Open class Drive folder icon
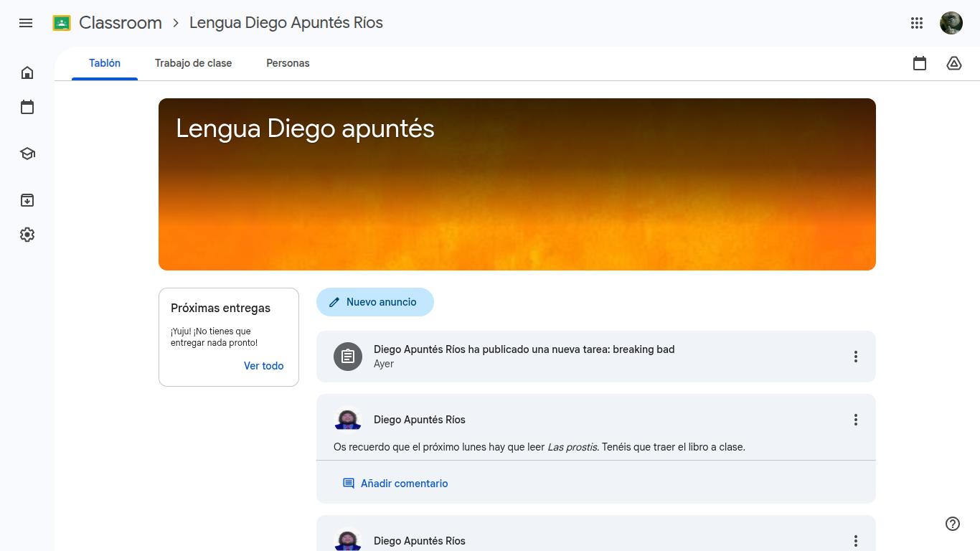 [x=954, y=63]
